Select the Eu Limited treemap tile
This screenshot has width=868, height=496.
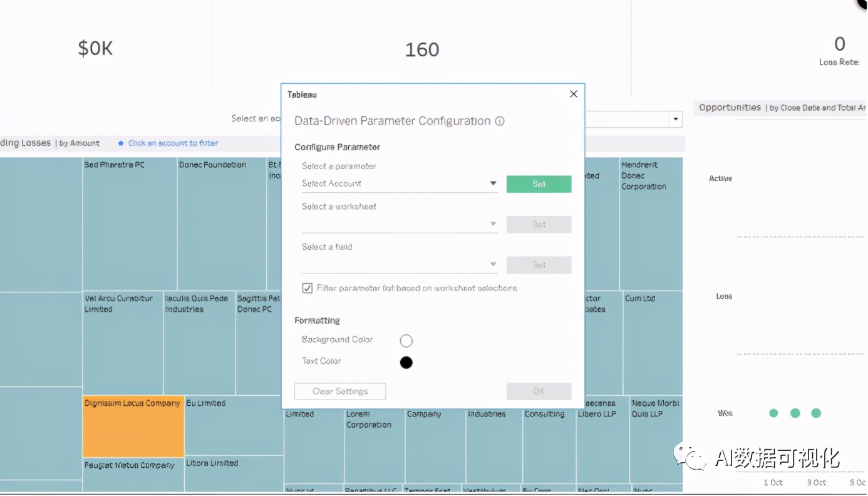(x=234, y=425)
